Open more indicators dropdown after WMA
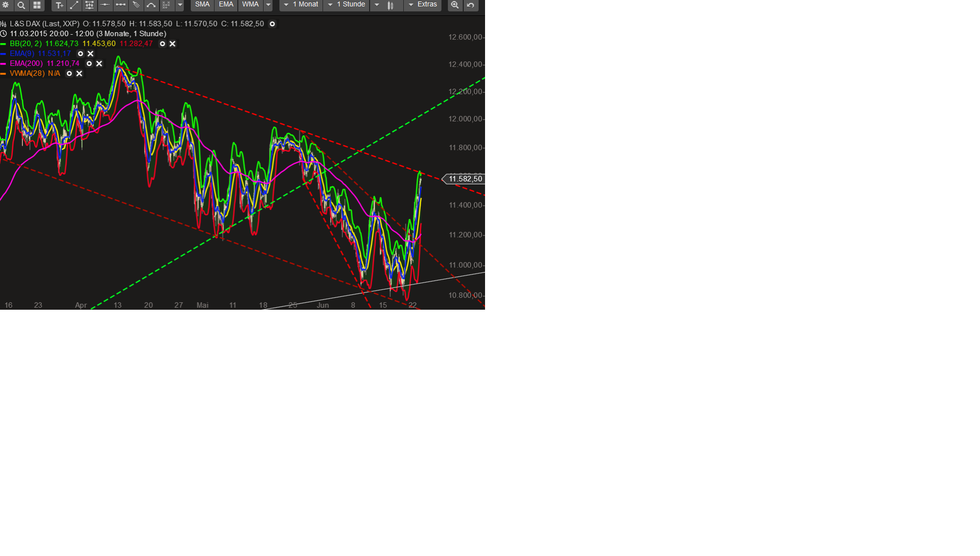Screen dimensions: 980x556 click(x=268, y=5)
